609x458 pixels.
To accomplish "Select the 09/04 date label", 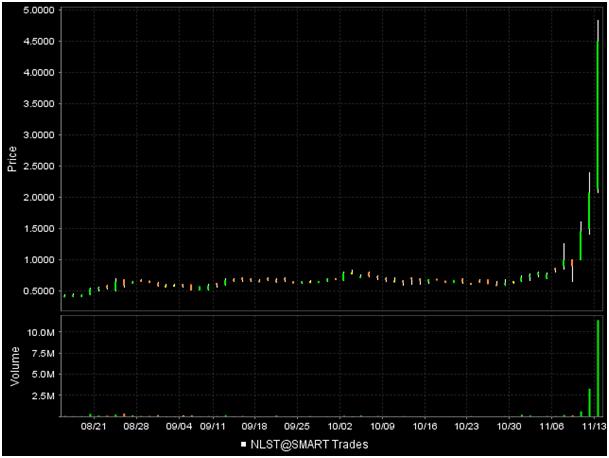I will (x=179, y=427).
